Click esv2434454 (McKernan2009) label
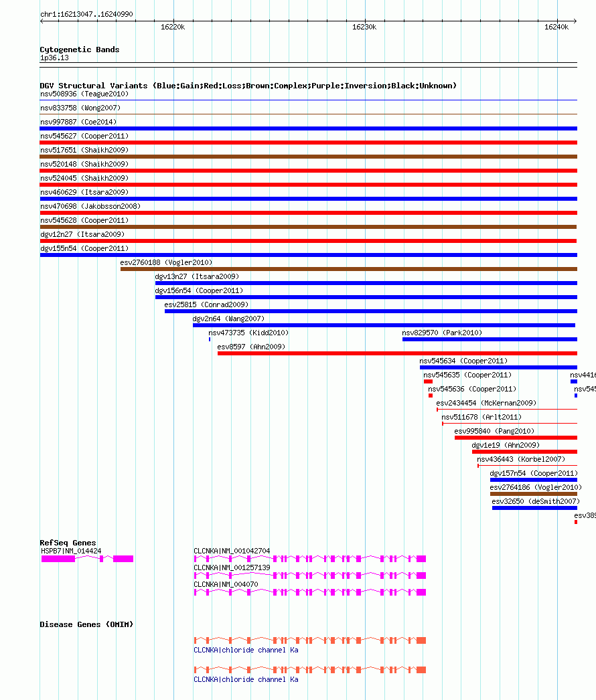Screen dimensions: 596x700 click(486, 403)
